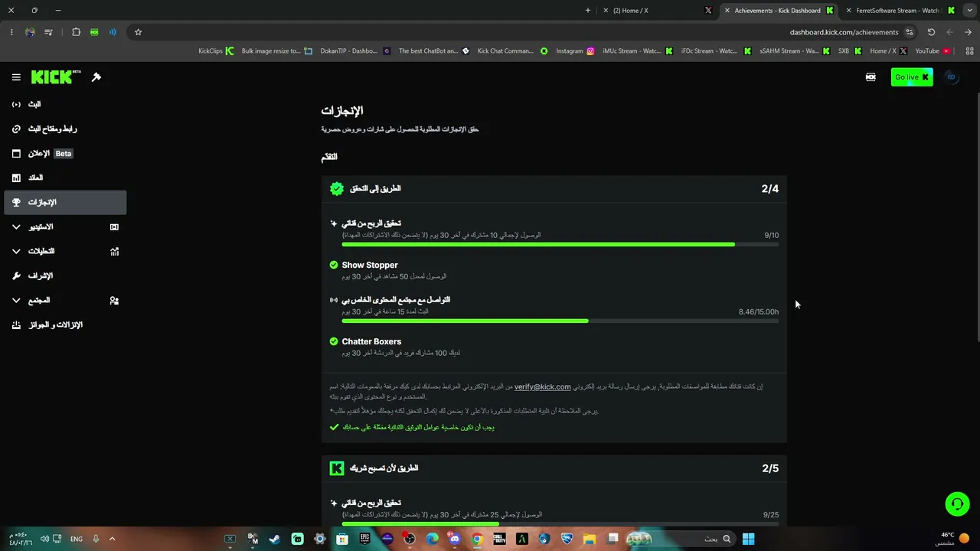This screenshot has height=551, width=980.
Task: Click the Go live button
Action: pyautogui.click(x=912, y=77)
